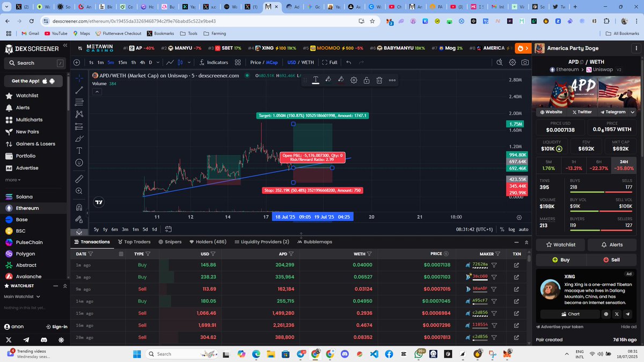Expand the token social links dropdown

[x=633, y=112]
